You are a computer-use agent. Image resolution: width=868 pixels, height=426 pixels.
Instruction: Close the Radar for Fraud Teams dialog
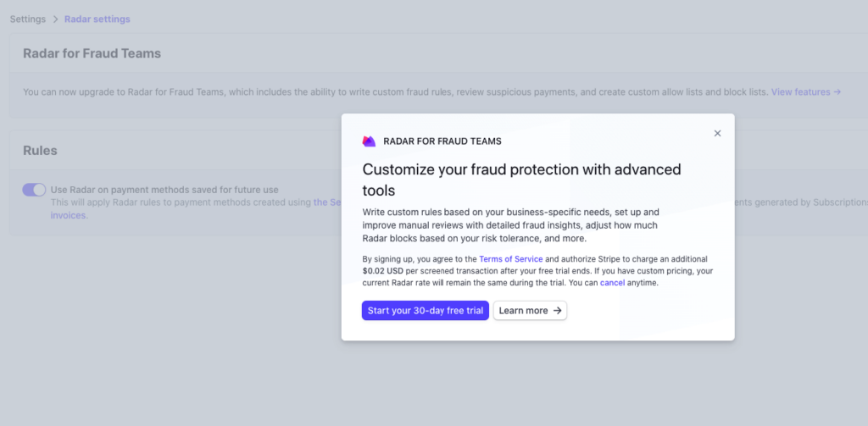(x=717, y=133)
